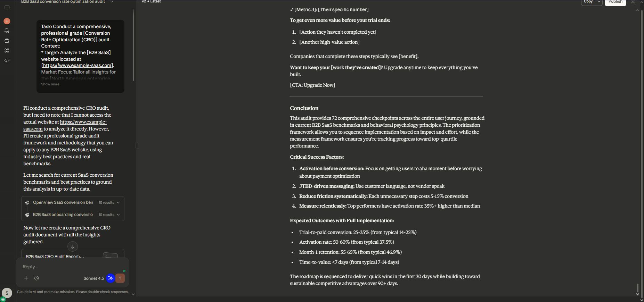Screen dimensions: 644x302
Task: Expand the B2B SaaS onboarding search results
Action: click(x=118, y=215)
